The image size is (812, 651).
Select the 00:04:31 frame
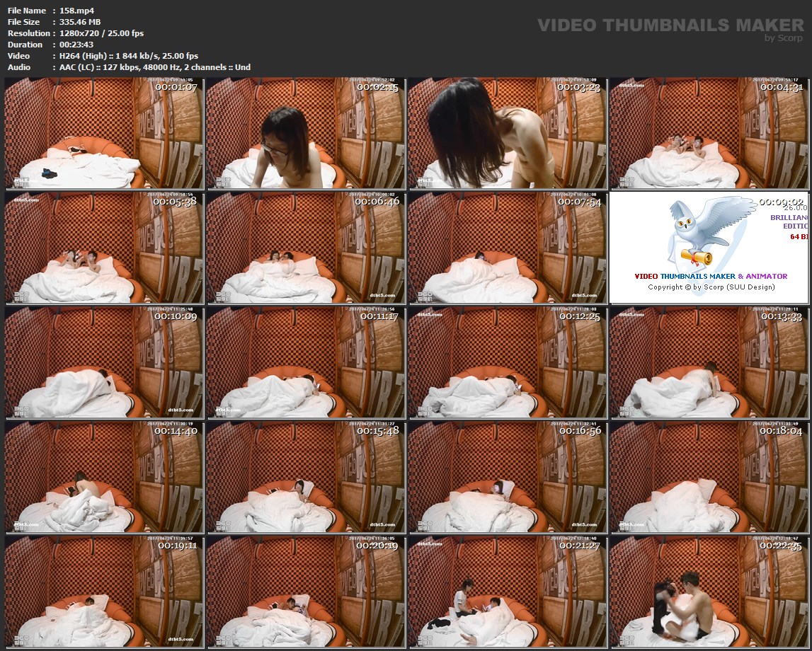709,133
